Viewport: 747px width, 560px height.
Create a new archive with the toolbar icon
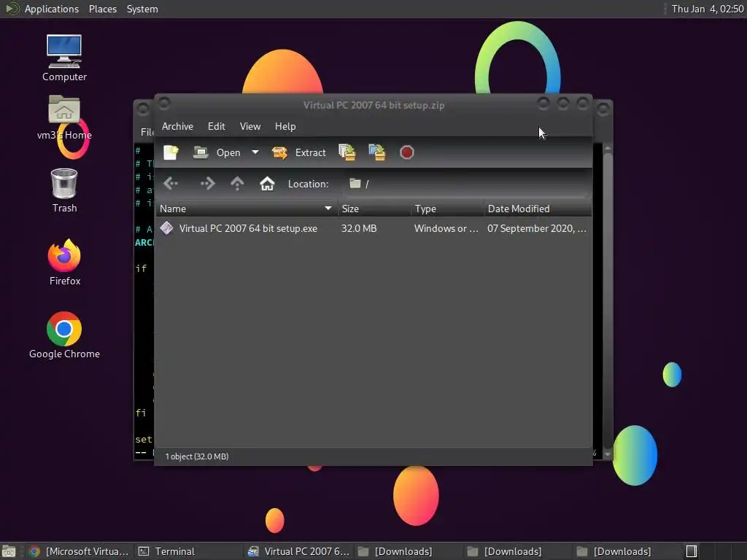click(x=171, y=152)
